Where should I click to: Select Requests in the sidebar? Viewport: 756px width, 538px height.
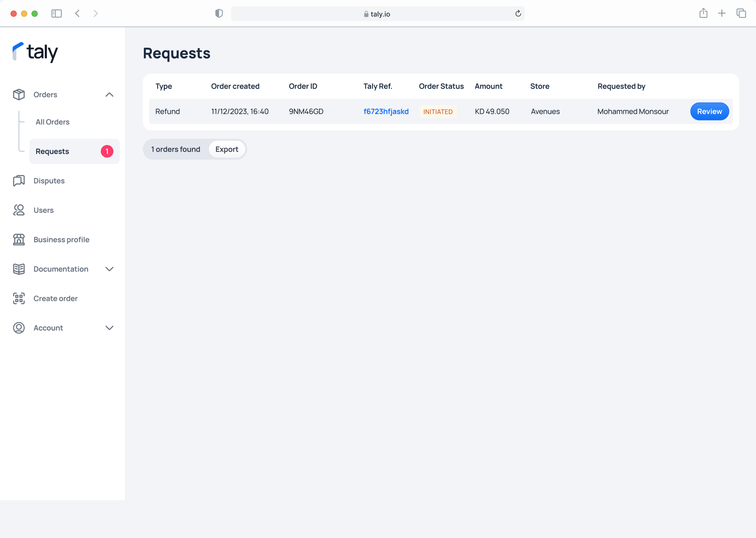[52, 151]
